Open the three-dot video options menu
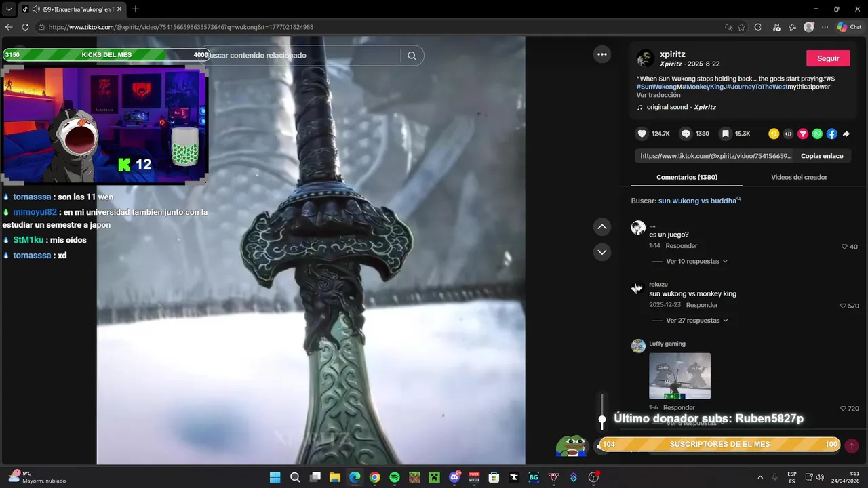The width and height of the screenshot is (868, 488). point(602,55)
